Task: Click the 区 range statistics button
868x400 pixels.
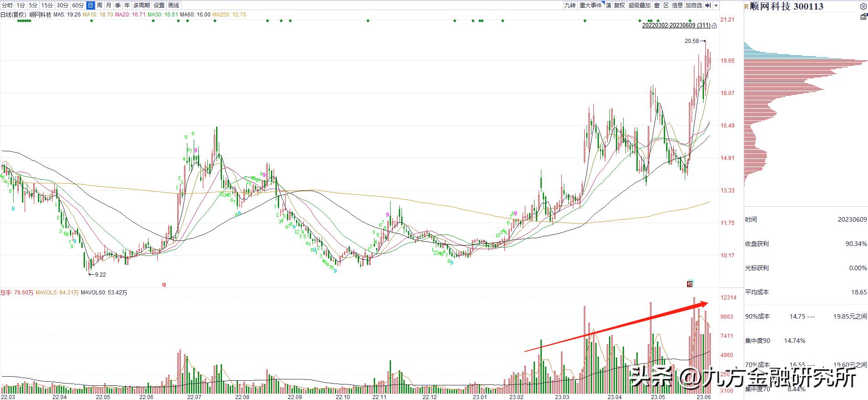Action: click(666, 5)
